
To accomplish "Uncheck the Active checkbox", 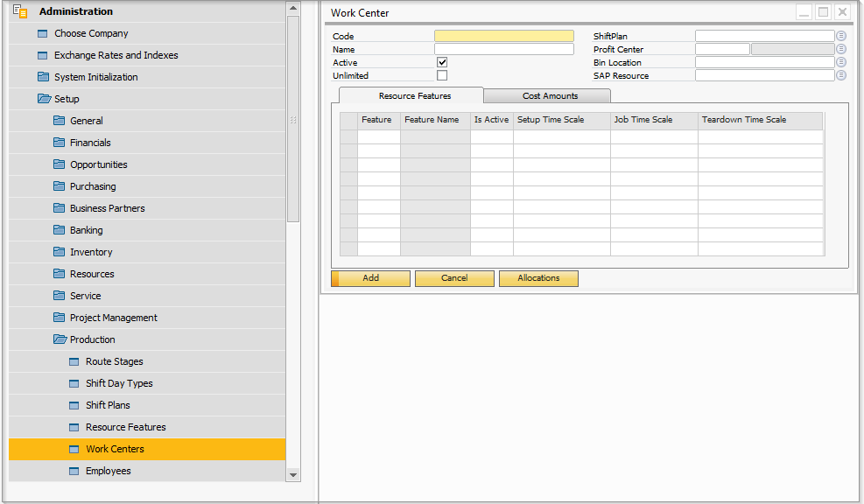I will click(442, 62).
